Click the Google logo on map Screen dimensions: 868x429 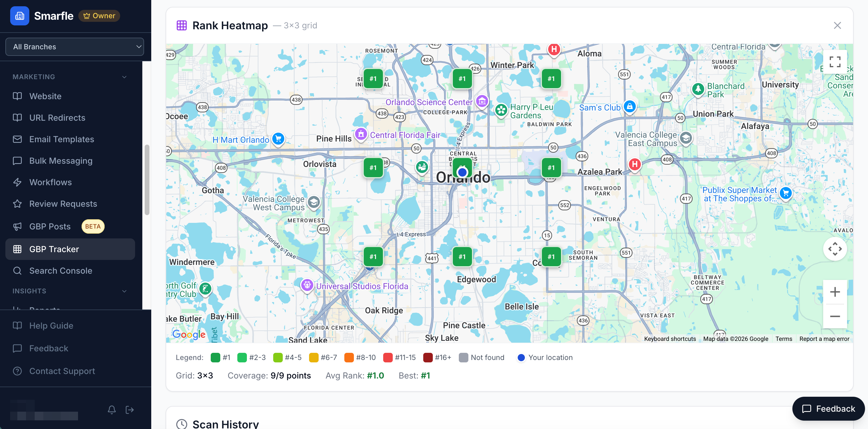[189, 334]
